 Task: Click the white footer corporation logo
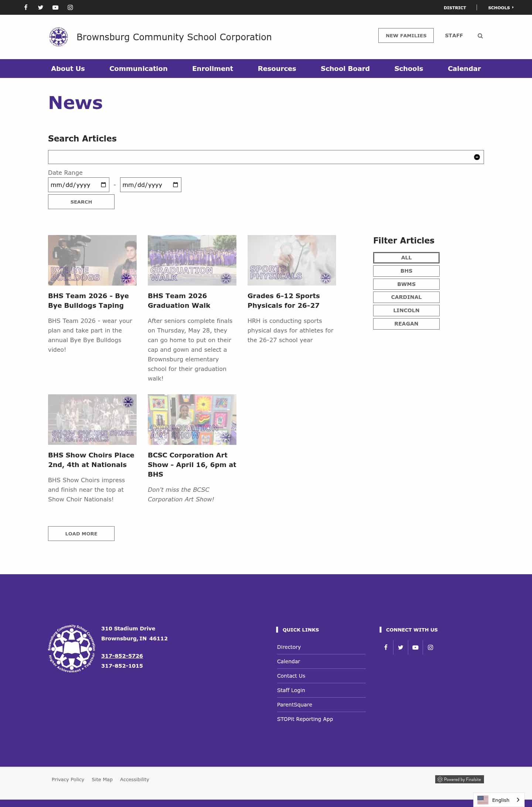click(72, 648)
